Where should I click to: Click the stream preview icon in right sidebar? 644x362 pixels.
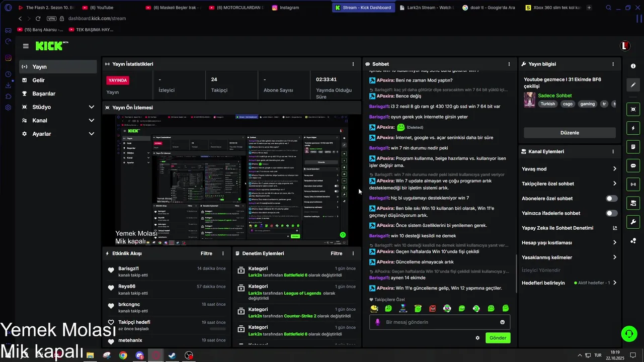(x=633, y=109)
